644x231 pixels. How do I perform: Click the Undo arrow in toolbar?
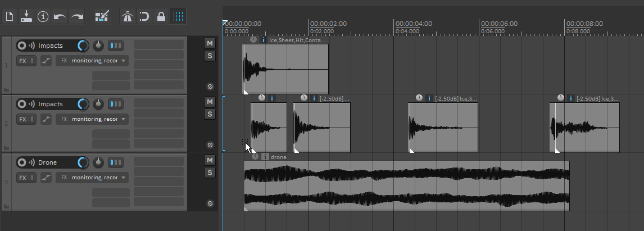pos(60,16)
